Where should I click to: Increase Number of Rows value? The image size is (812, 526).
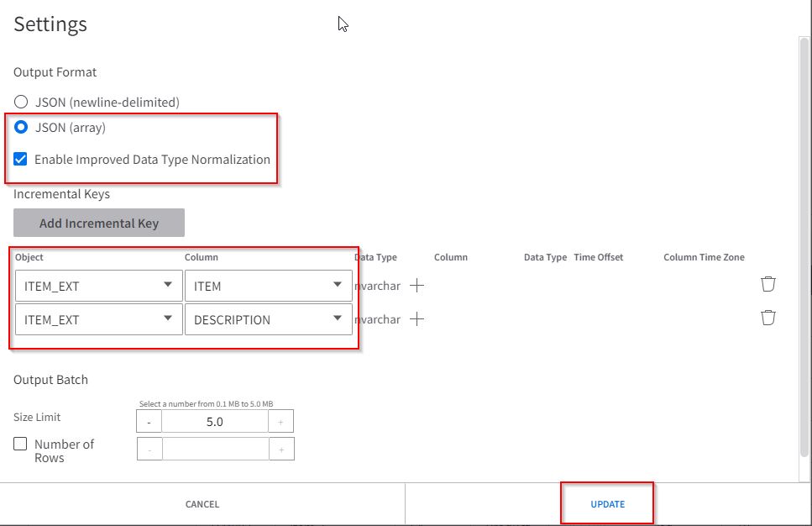tap(280, 450)
